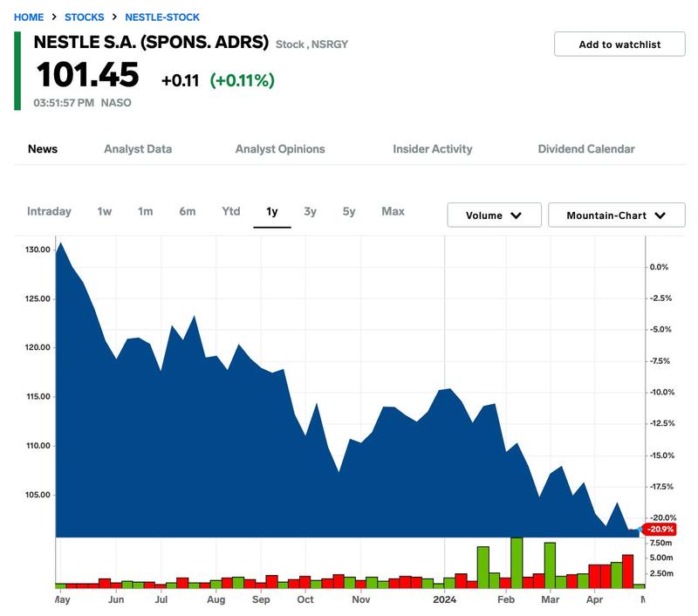Click the NSRGY ticker symbol text
Image resolution: width=698 pixels, height=616 pixels.
click(x=330, y=44)
